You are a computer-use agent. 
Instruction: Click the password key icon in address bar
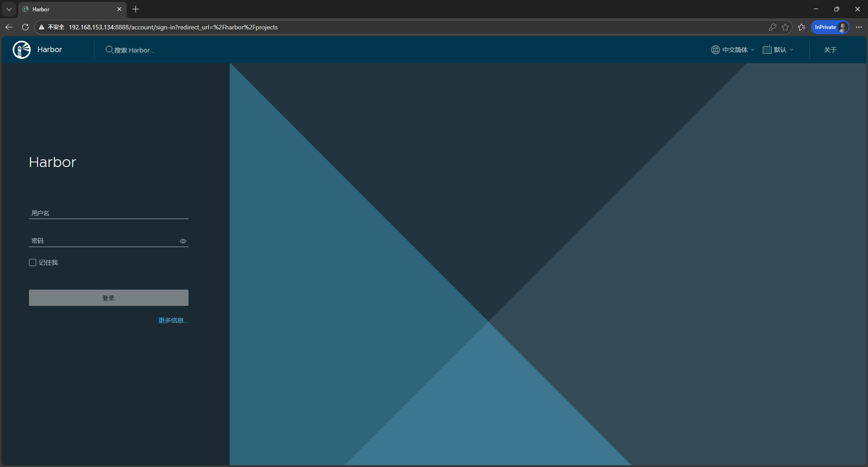point(773,27)
